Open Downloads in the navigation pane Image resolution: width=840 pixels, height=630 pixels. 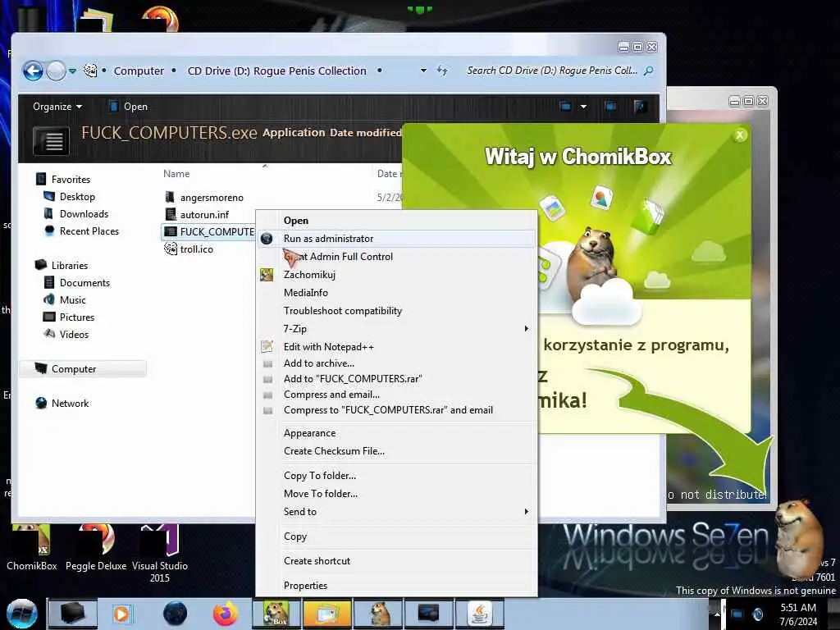coord(84,214)
